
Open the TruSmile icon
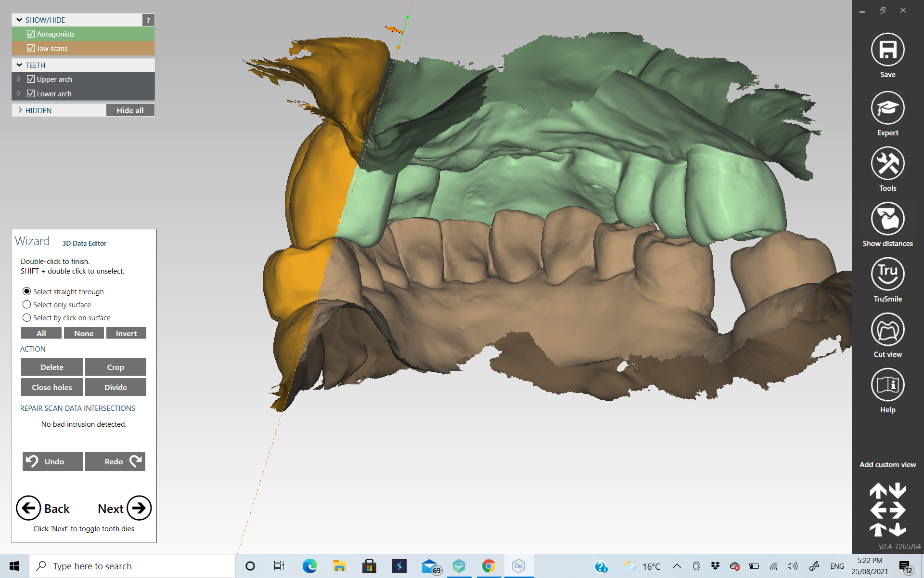[x=887, y=274]
